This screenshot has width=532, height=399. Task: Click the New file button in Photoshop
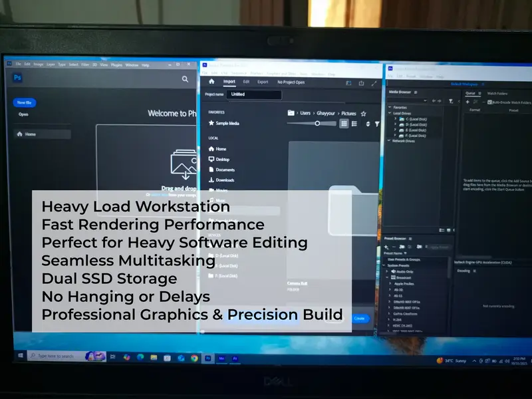(x=24, y=102)
